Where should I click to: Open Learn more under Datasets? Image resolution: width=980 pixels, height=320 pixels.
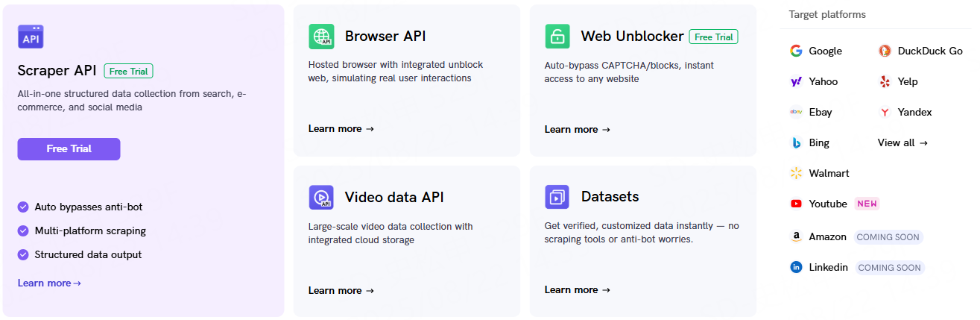578,290
